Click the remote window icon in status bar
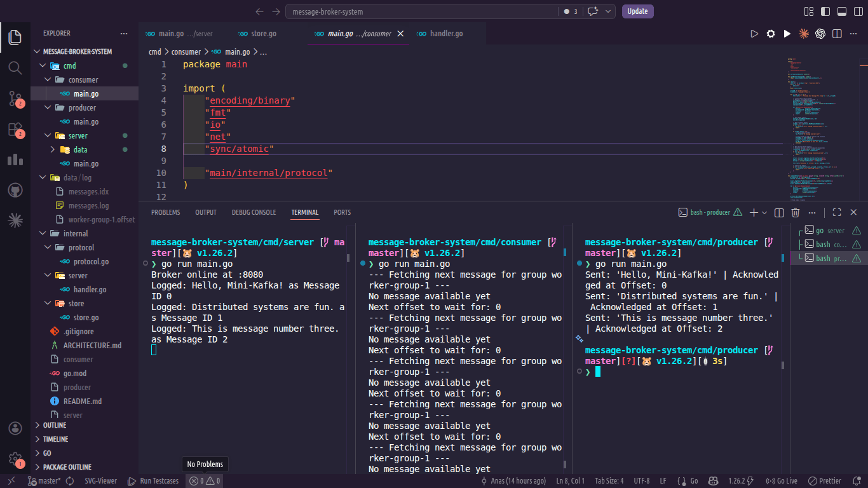The image size is (868, 488). tap(11, 481)
